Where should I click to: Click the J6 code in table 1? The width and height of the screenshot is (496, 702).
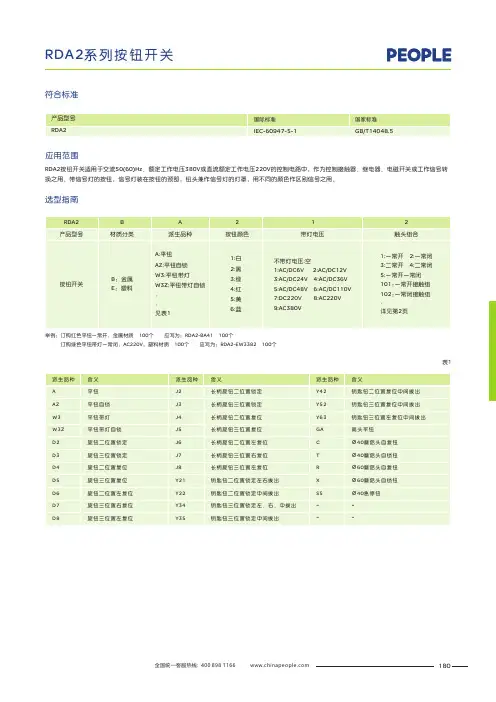(178, 442)
